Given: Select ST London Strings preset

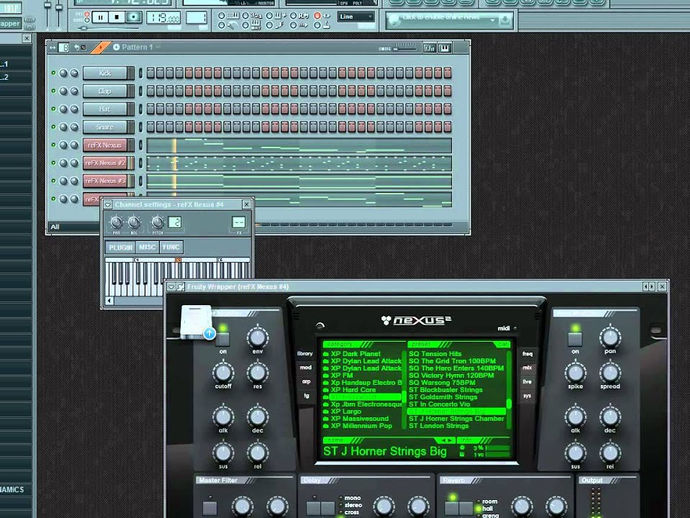Looking at the screenshot, I should click(439, 426).
